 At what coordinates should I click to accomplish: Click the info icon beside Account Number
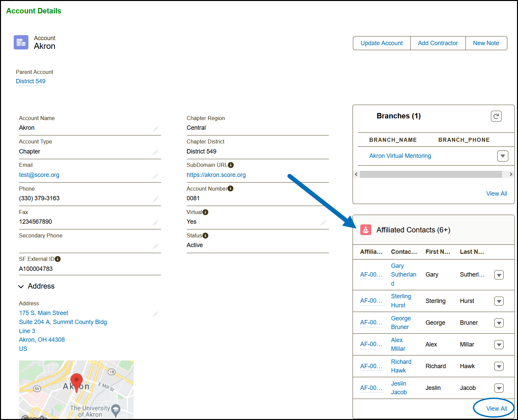pos(230,189)
